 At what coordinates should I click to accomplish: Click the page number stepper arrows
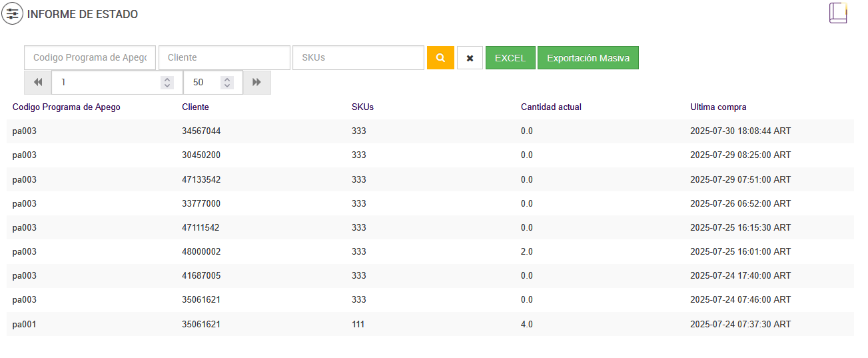167,82
